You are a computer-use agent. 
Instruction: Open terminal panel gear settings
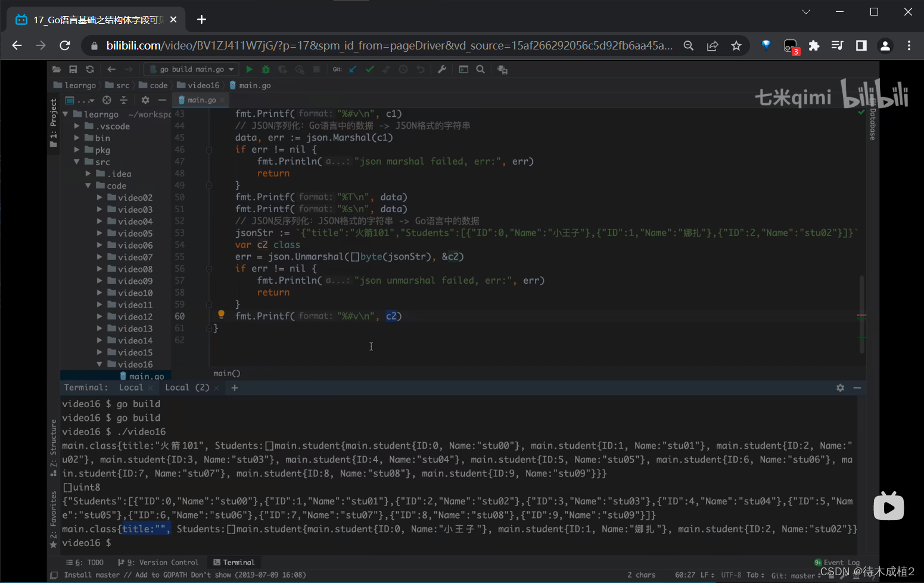pyautogui.click(x=840, y=387)
